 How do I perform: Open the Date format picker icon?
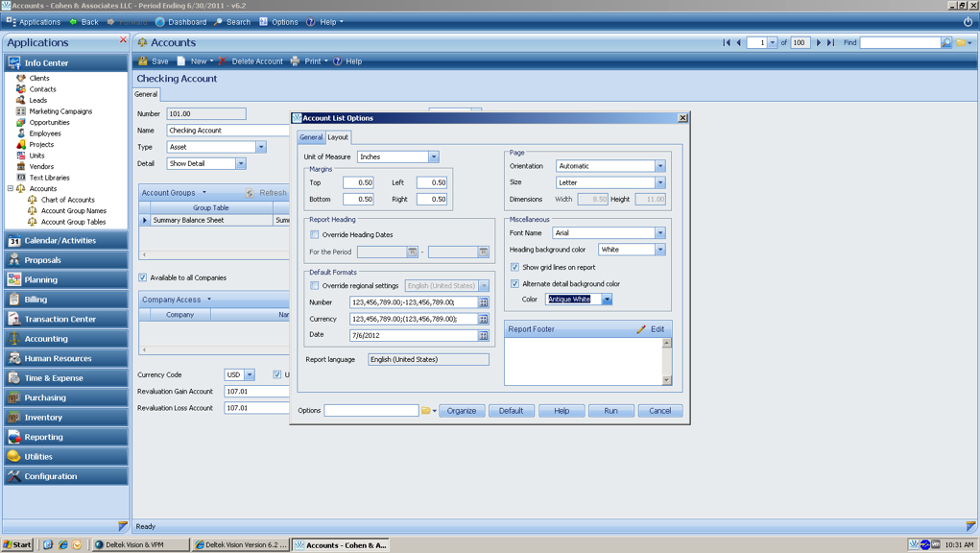click(x=483, y=335)
